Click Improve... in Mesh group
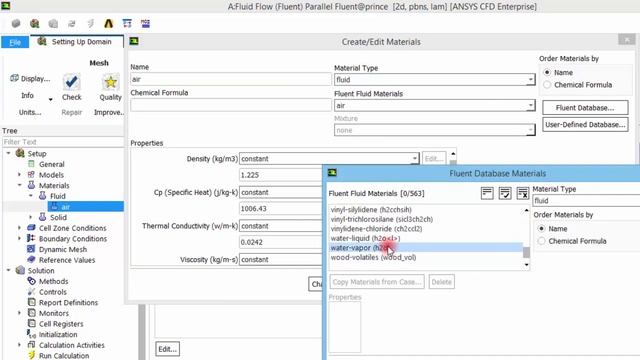This screenshot has width=640, height=360. click(109, 112)
